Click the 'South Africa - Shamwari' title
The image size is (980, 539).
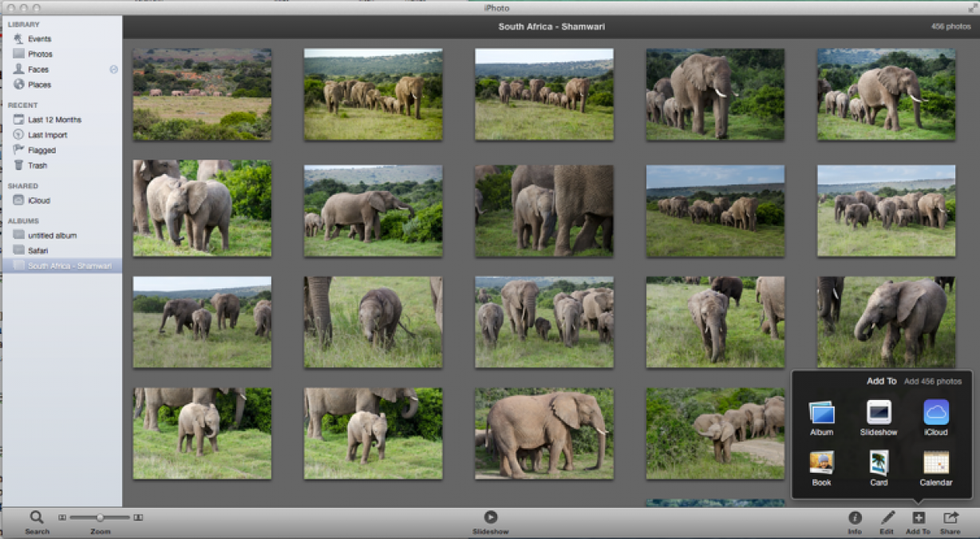(551, 26)
